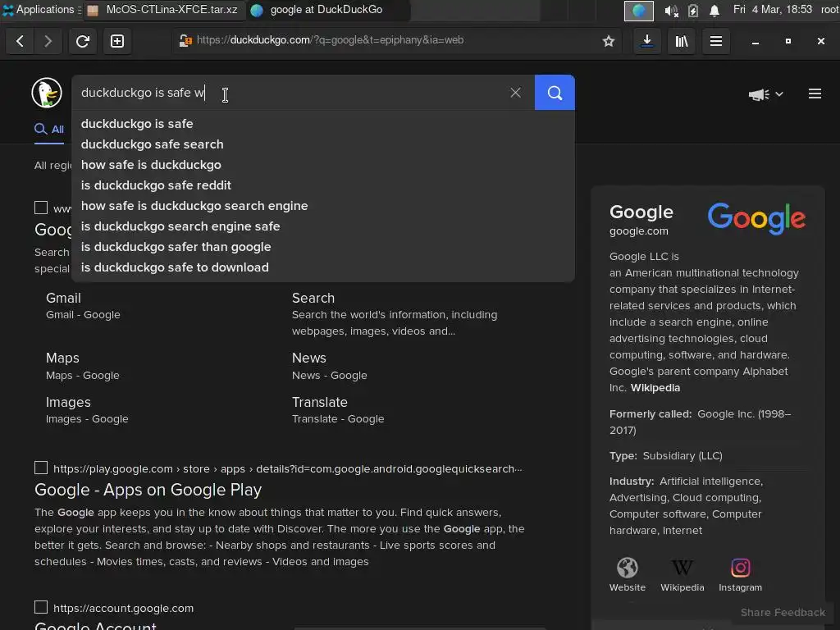Open the Images sitelink

(68, 402)
